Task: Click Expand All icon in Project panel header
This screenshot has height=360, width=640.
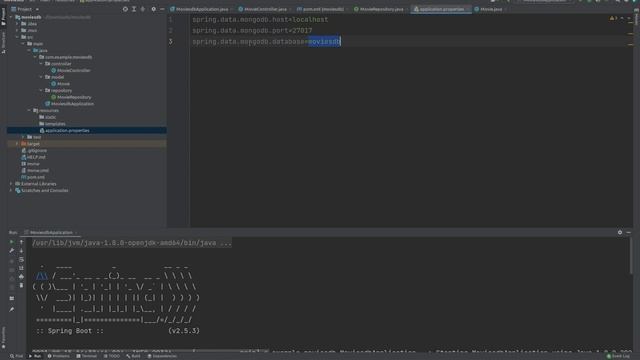Action: pos(134,9)
